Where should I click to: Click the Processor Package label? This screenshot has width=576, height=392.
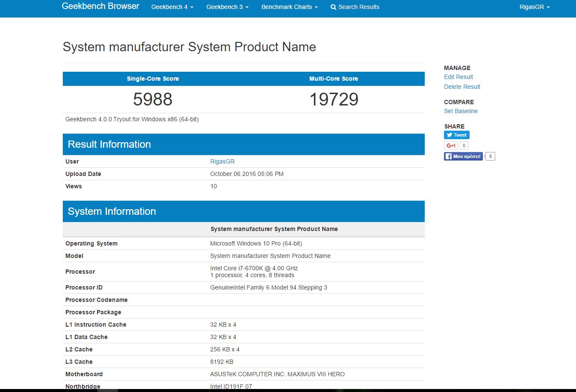[93, 312]
